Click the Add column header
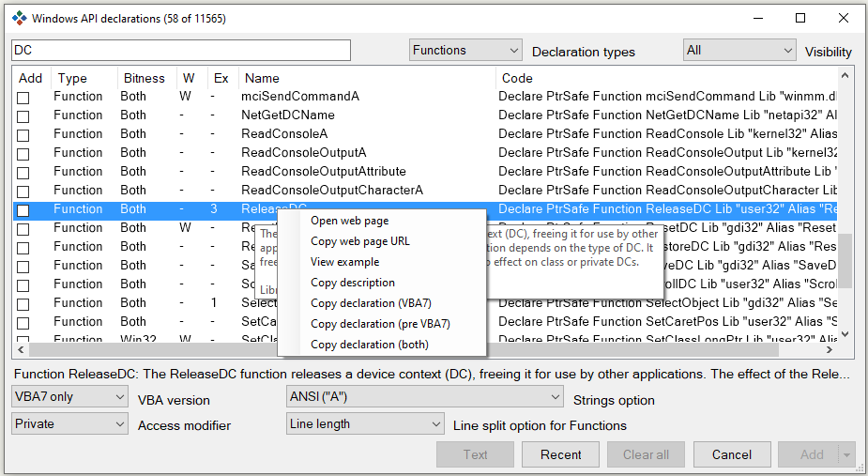This screenshot has height=476, width=868. coord(30,78)
